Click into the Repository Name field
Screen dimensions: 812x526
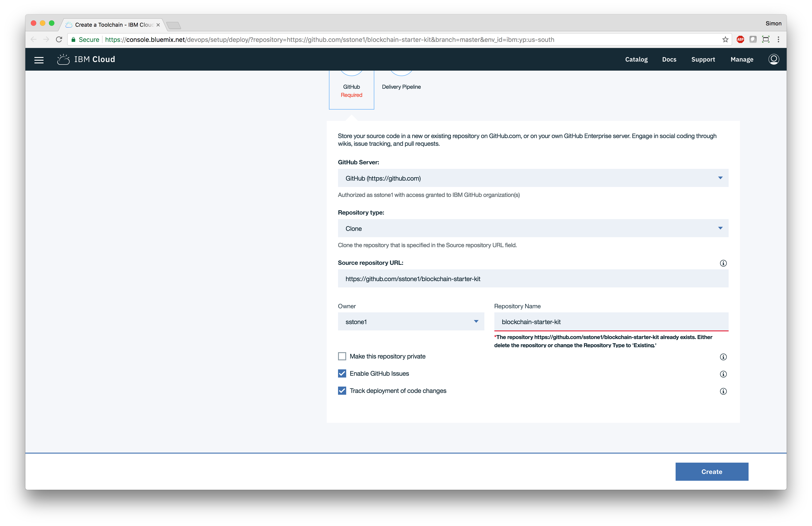tap(611, 321)
